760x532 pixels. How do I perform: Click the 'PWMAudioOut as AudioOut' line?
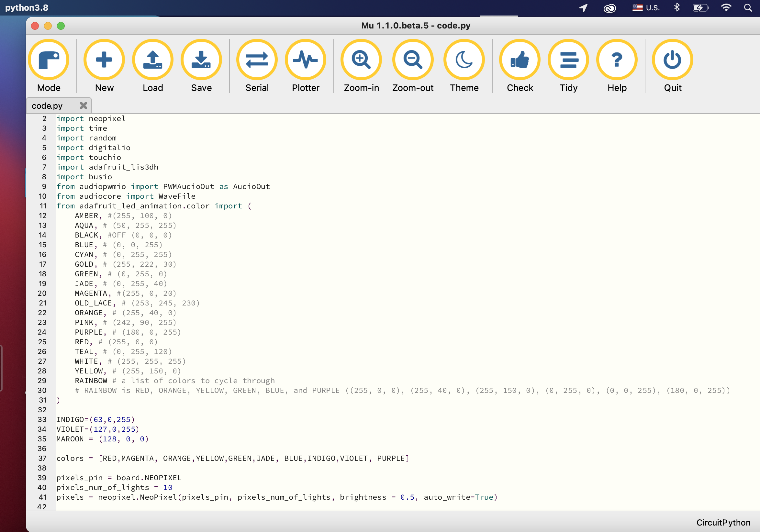[163, 187]
